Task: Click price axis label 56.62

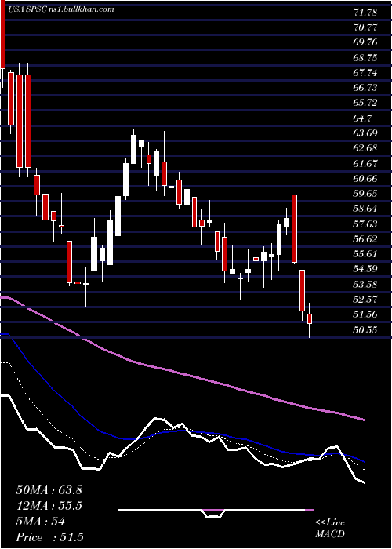Action: pos(365,238)
